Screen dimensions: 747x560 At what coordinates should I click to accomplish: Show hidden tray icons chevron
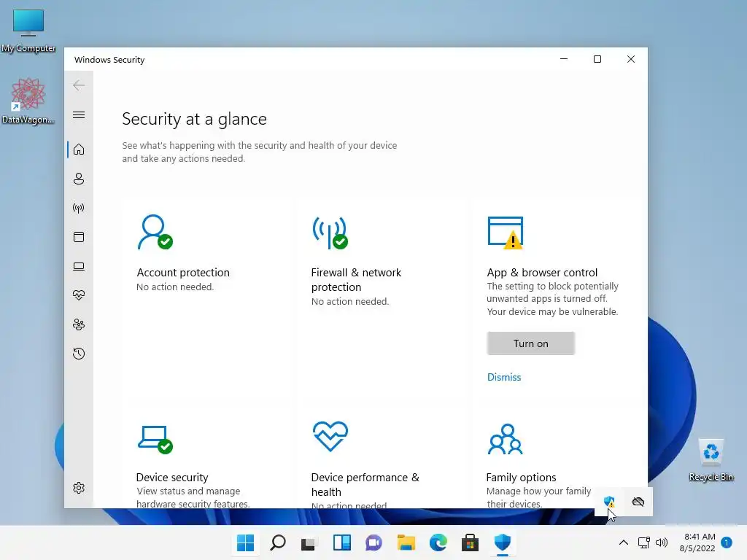(623, 542)
